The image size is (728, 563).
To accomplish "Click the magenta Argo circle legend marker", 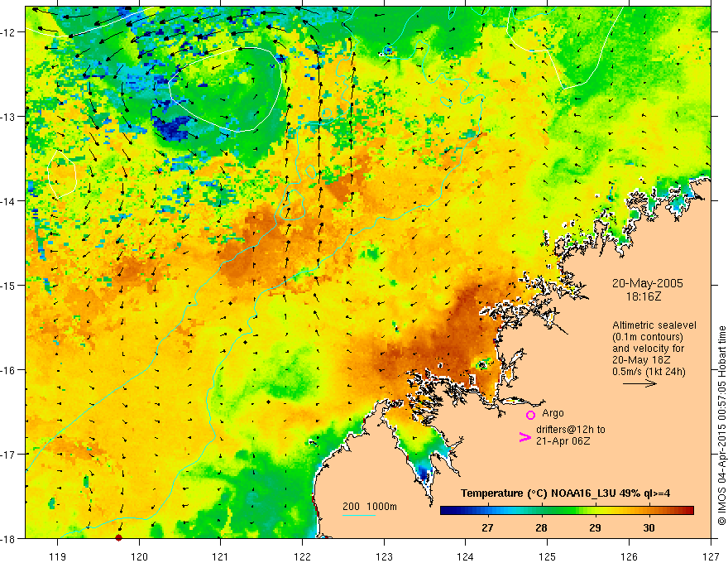I will [530, 415].
